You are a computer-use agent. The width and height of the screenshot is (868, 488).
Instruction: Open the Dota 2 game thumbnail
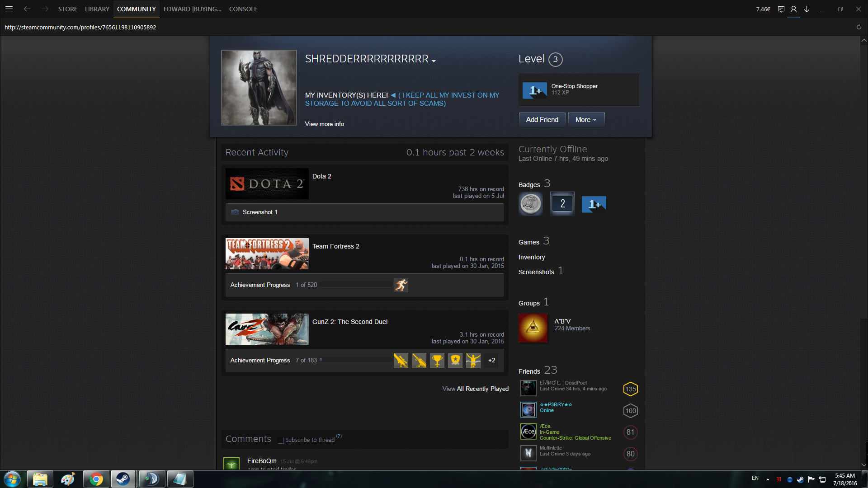coord(267,184)
